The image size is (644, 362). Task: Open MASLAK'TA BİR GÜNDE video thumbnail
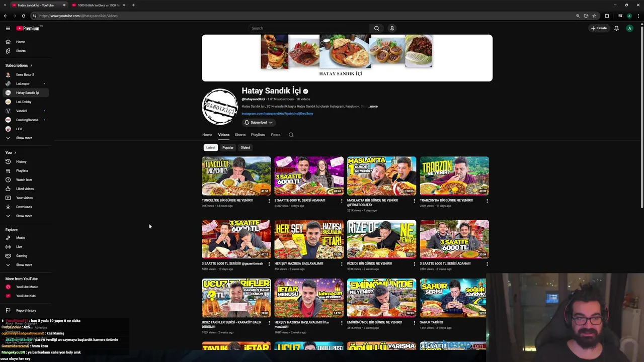tap(381, 176)
